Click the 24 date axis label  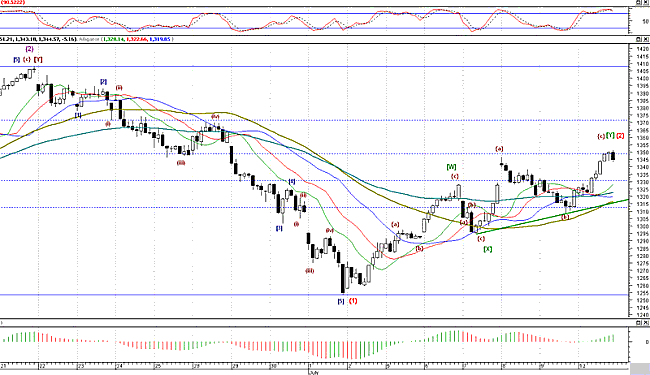[x=119, y=367]
